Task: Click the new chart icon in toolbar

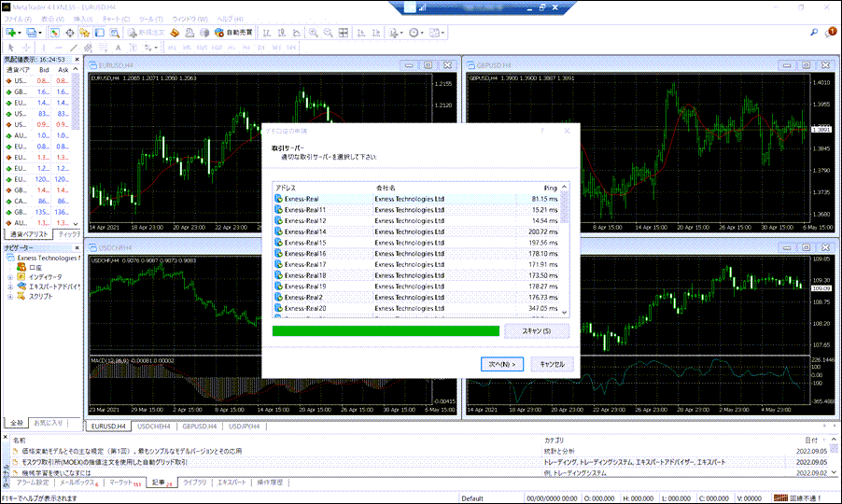Action: click(10, 32)
